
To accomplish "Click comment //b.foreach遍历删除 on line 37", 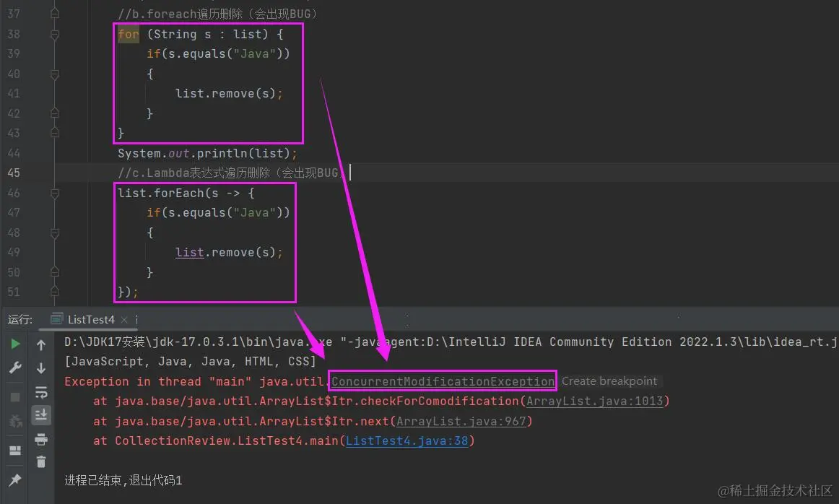I will point(217,14).
